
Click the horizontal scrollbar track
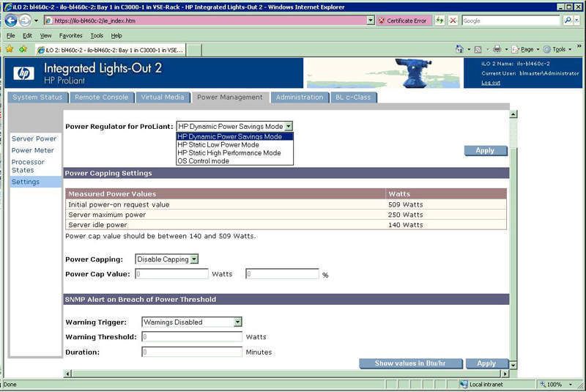point(286,373)
